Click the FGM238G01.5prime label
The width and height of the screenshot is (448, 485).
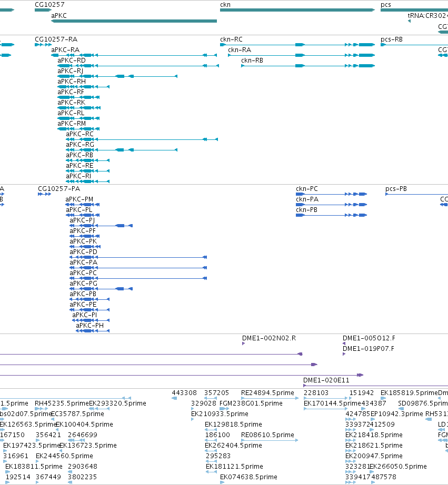click(251, 403)
